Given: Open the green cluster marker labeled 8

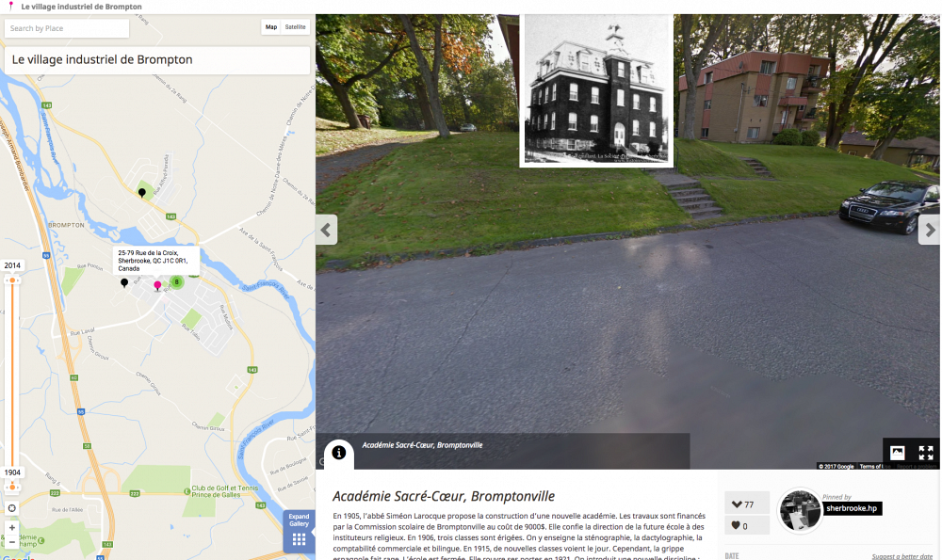Looking at the screenshot, I should [x=177, y=281].
